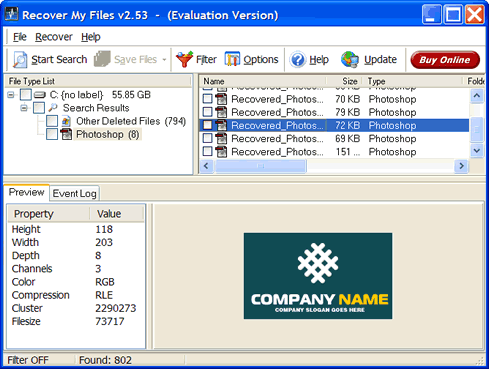
Task: Select the Search Results tree label
Action: [x=96, y=108]
